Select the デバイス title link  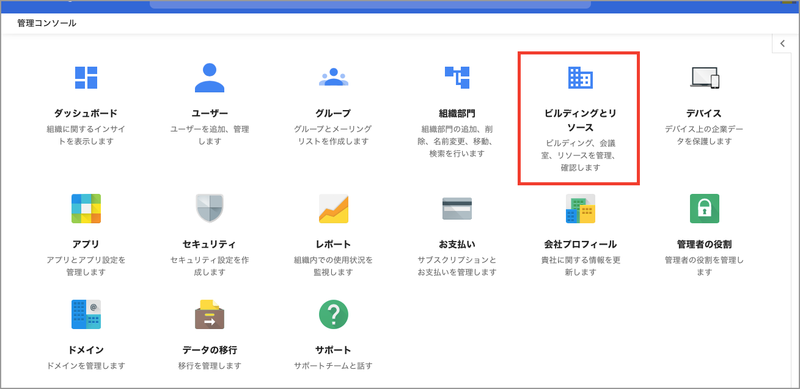pos(705,113)
